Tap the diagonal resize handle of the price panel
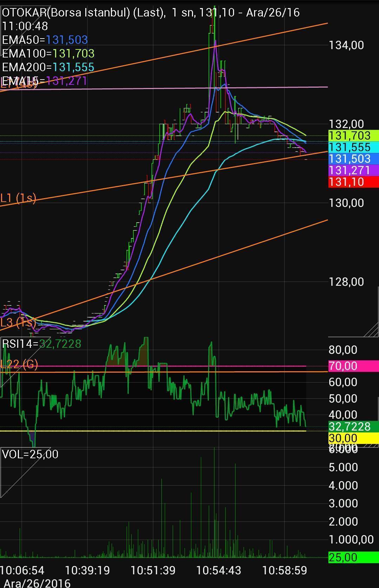The width and height of the screenshot is (379, 588). tap(371, 329)
